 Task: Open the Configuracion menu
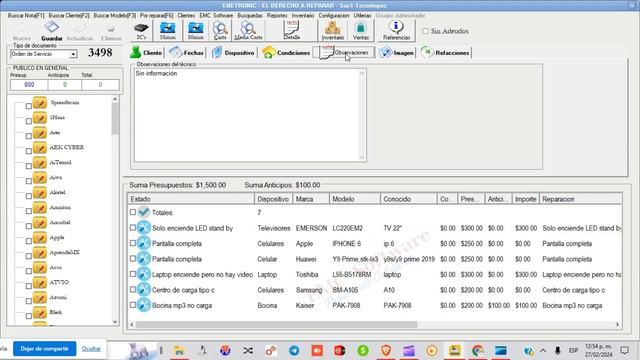tap(334, 16)
